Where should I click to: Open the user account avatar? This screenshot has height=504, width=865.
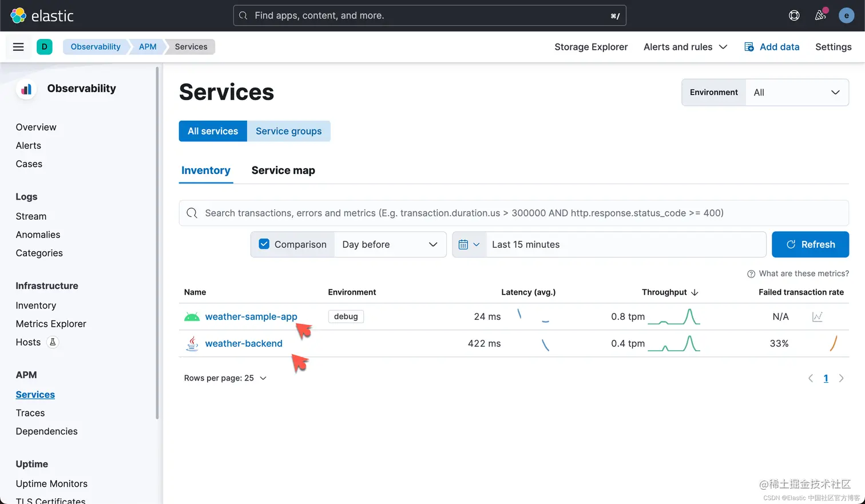pyautogui.click(x=846, y=15)
